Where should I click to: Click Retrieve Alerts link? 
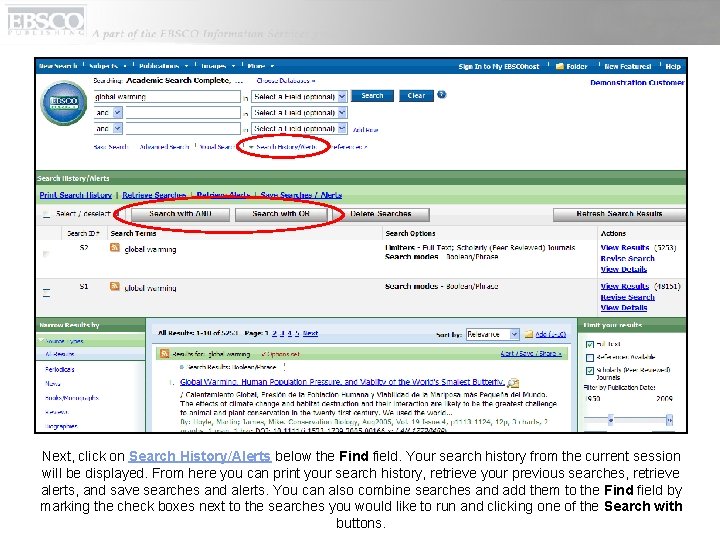tap(223, 195)
